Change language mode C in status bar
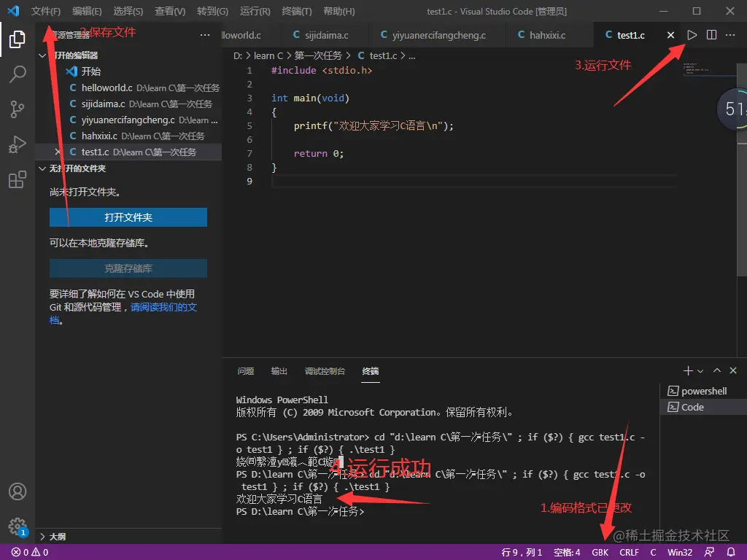Viewport: 747px width, 560px height. tap(653, 553)
